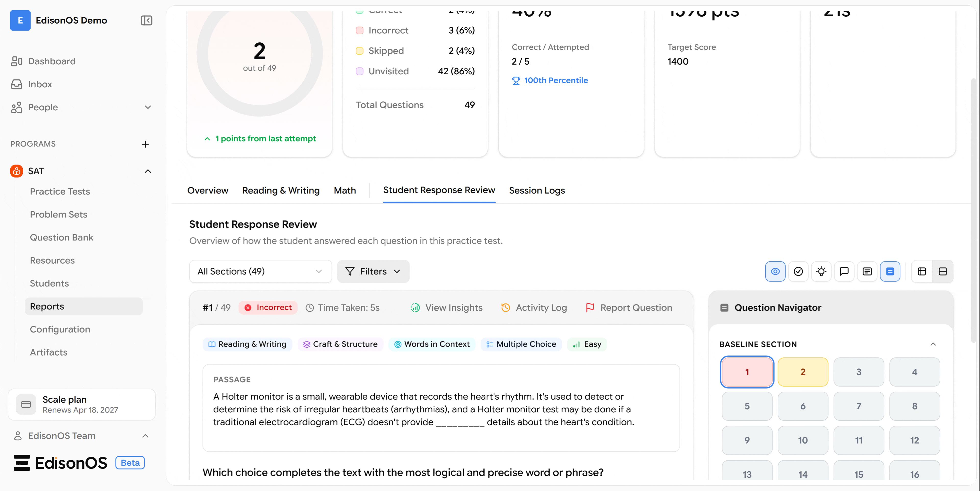
Task: Switch to the table grid layout
Action: [921, 271]
